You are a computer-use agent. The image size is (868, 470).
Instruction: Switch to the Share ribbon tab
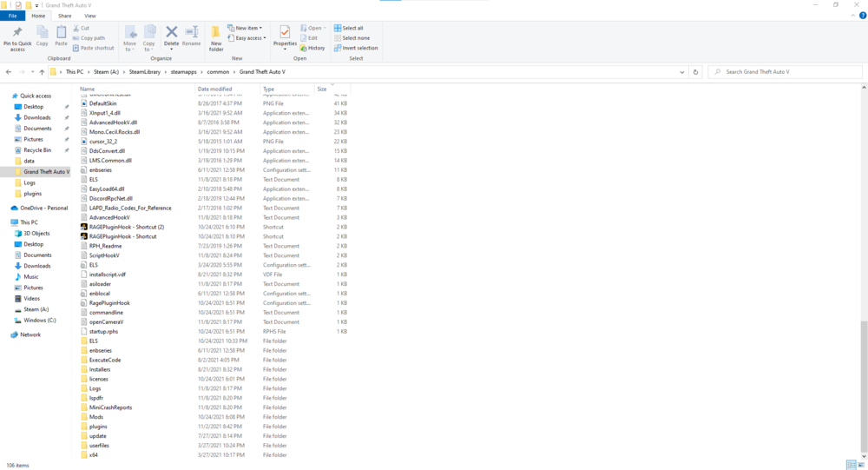coord(65,17)
